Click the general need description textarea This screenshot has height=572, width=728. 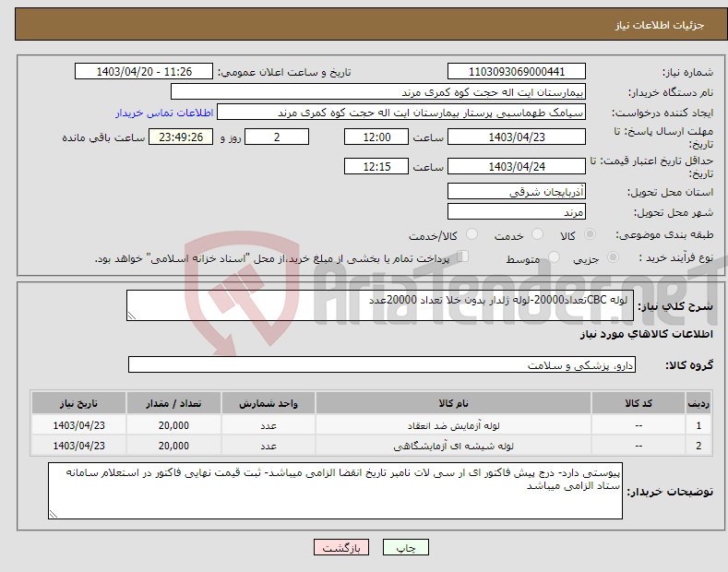coord(380,305)
